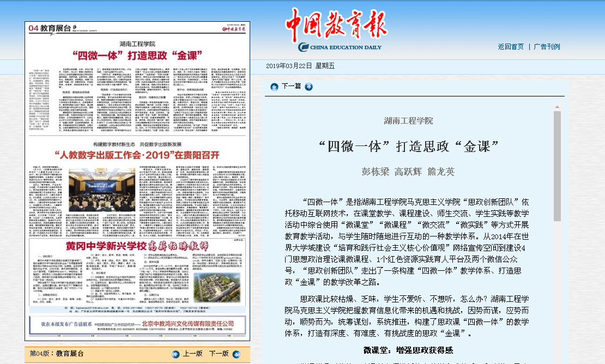Click the 中国教育报 red calligraphy masthead
This screenshot has width=605, height=364.
click(336, 25)
